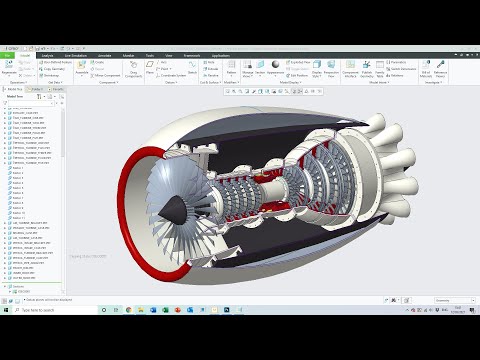Screen dimensions: 480x360
Task: Open the Bill of Materials icon
Action: click(426, 65)
